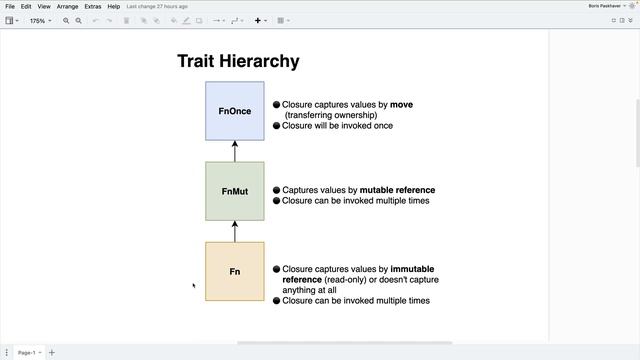
Task: Open the Boris Pashaver account dropdown
Action: 607,6
